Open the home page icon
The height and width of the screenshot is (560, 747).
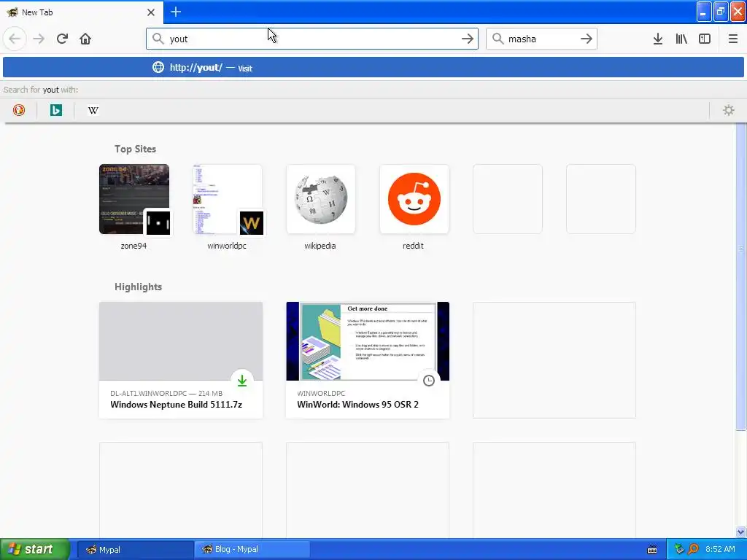(x=85, y=39)
